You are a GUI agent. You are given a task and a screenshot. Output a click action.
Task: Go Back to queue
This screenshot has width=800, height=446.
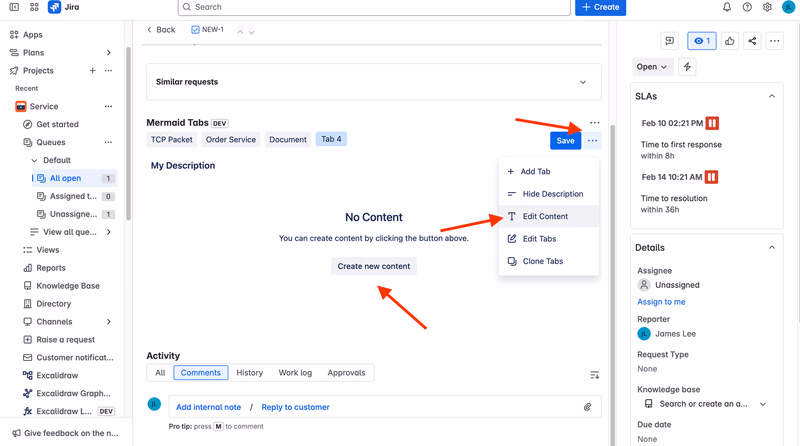coord(161,30)
